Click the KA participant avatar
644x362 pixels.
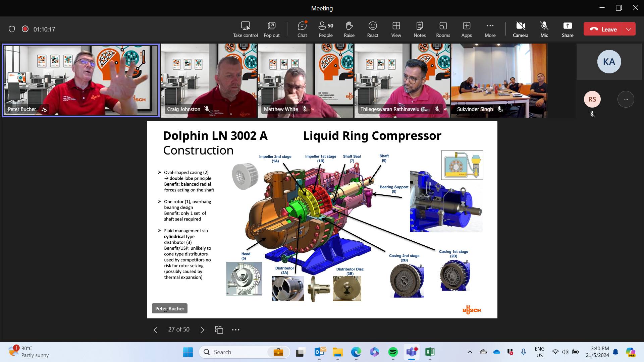pos(609,62)
